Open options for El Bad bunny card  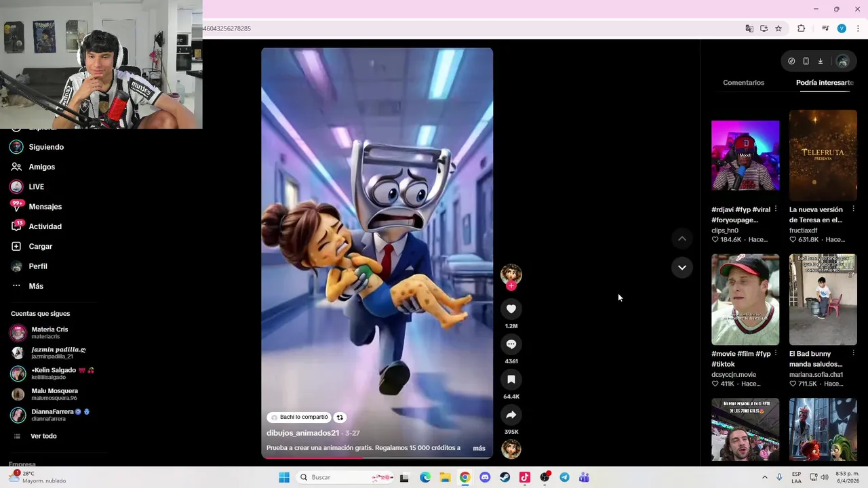tap(853, 354)
